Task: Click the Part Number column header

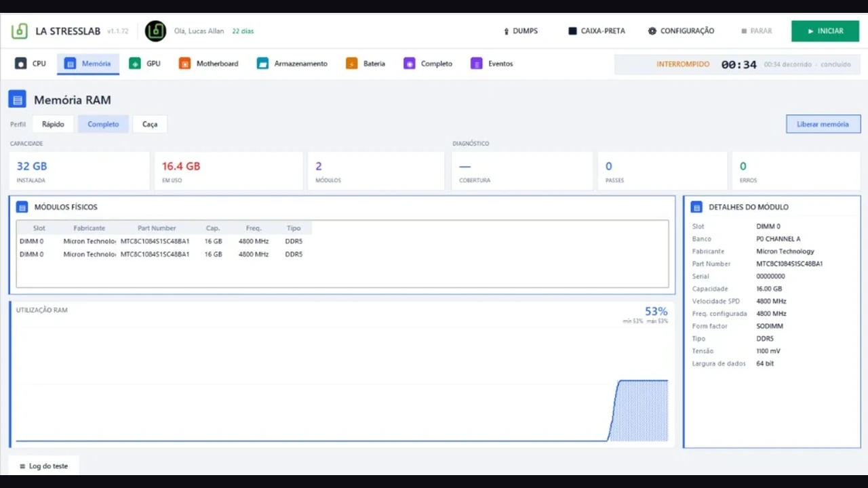Action: (157, 228)
